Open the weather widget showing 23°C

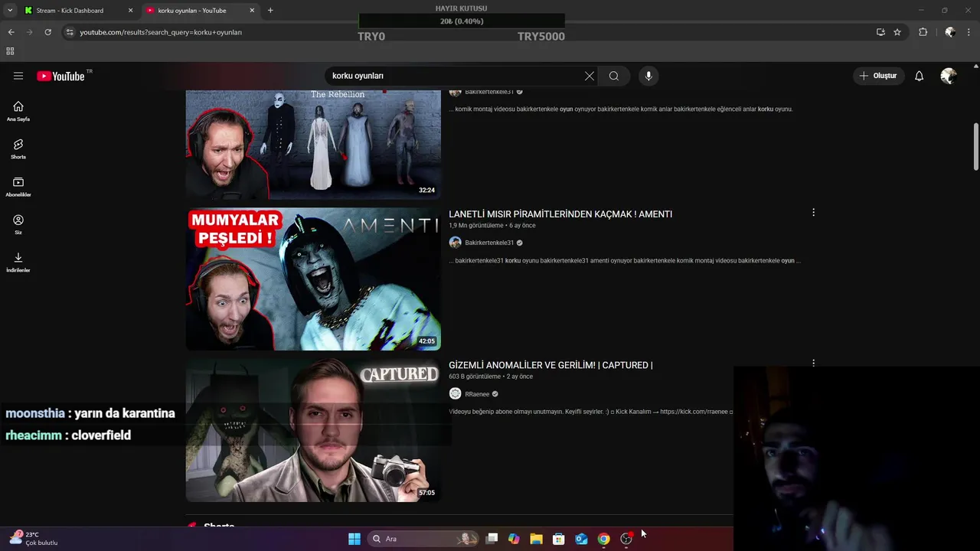pyautogui.click(x=34, y=539)
